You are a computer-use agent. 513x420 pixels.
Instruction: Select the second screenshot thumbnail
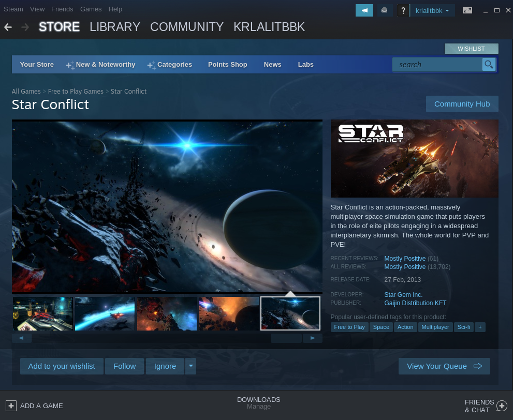104,313
